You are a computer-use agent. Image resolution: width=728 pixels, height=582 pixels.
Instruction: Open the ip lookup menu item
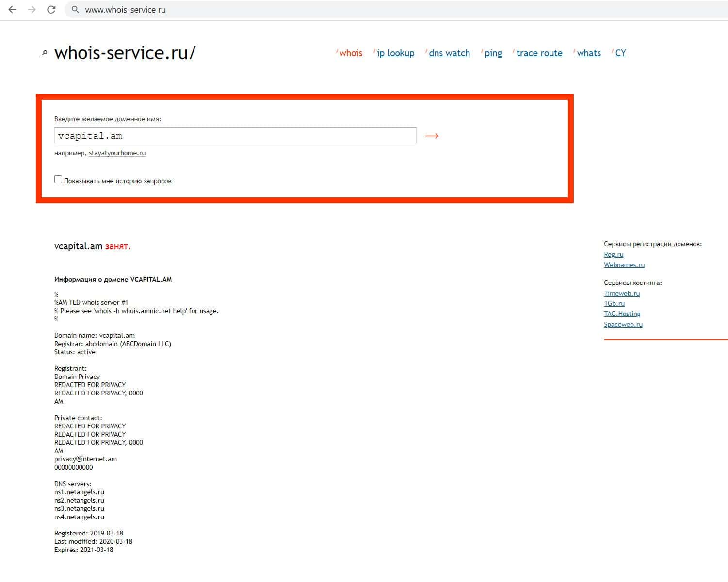[395, 53]
